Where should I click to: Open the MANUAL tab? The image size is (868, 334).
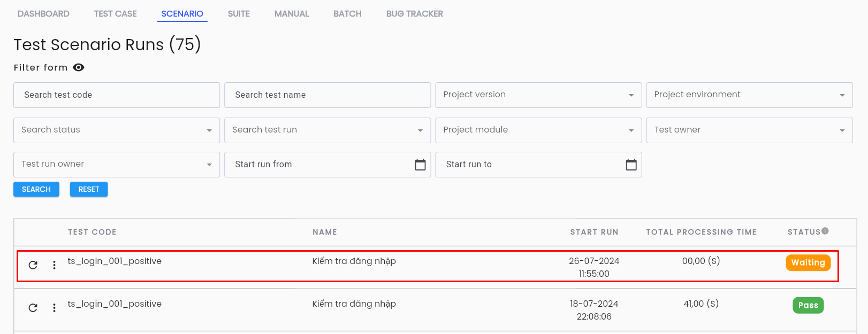click(x=292, y=14)
